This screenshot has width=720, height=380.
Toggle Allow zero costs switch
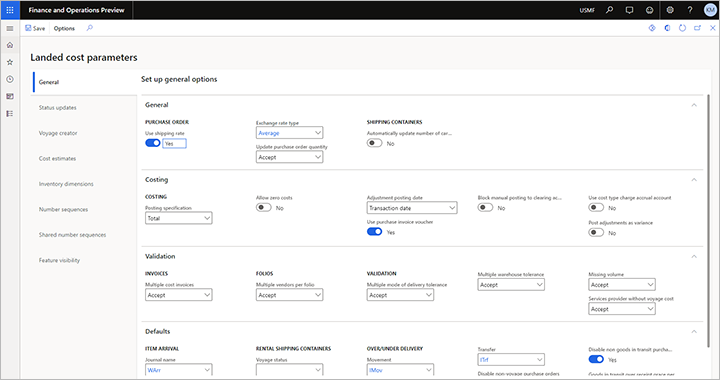click(x=264, y=207)
